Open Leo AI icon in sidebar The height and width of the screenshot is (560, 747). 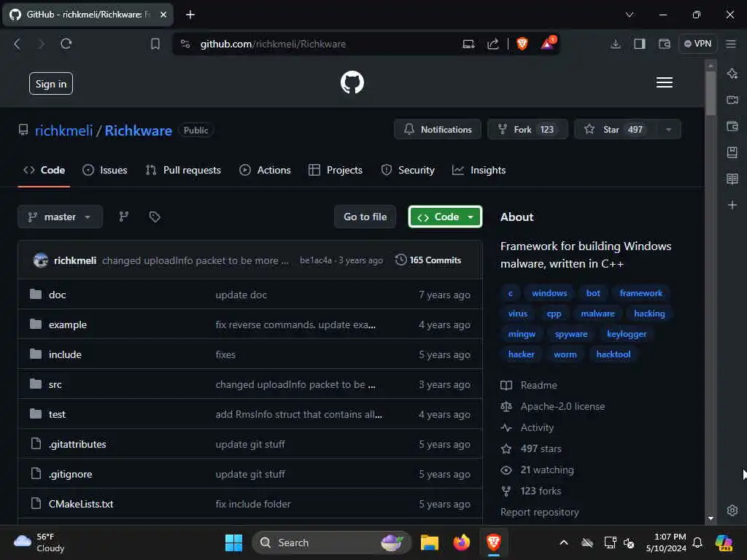coord(732,74)
